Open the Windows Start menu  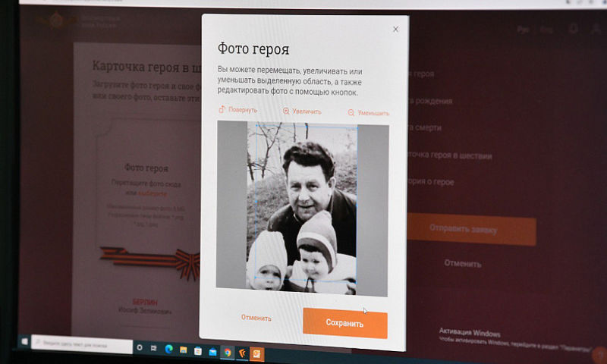[24, 341]
